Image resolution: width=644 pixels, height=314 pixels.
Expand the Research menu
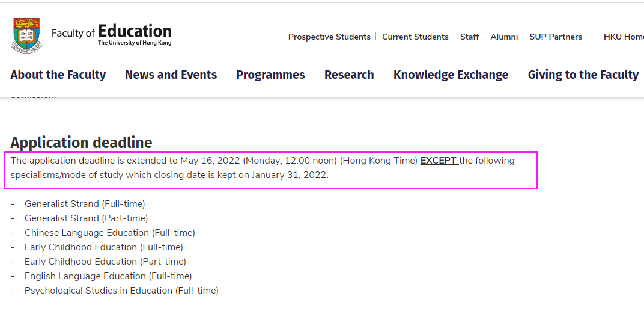pyautogui.click(x=349, y=75)
